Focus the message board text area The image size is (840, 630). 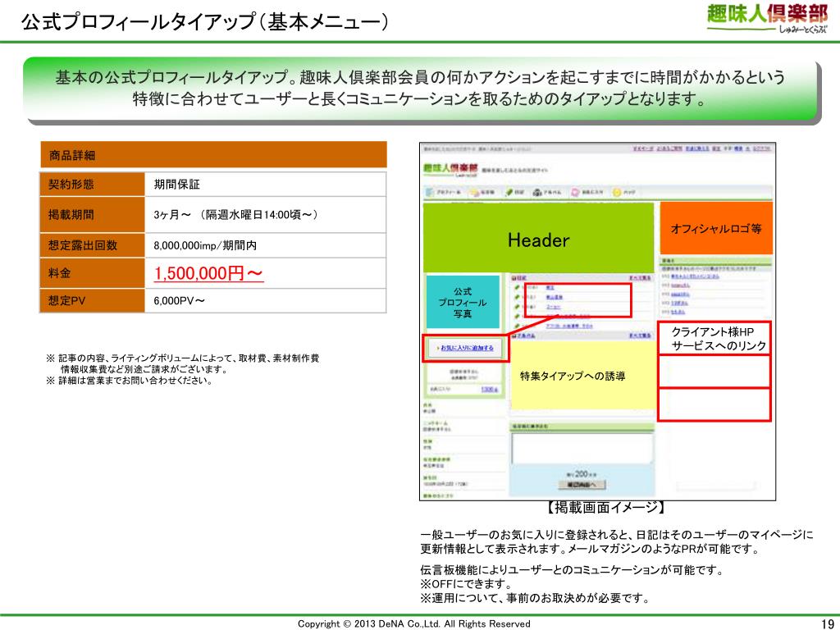pyautogui.click(x=582, y=448)
